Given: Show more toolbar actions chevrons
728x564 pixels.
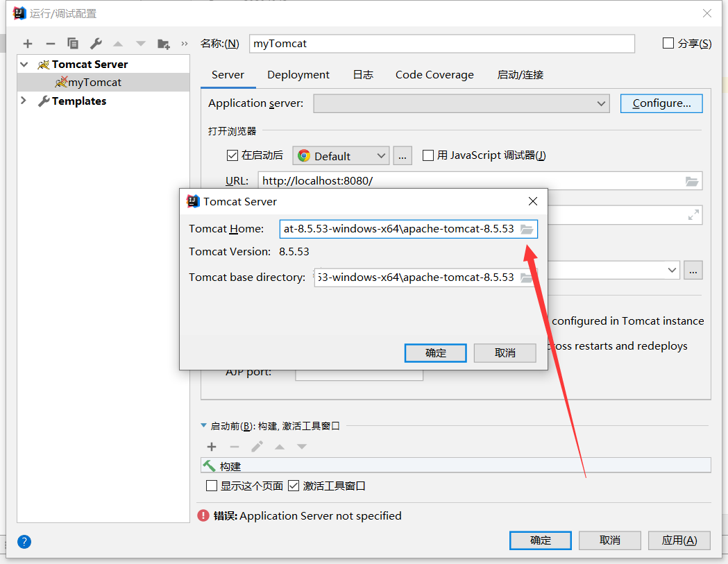Looking at the screenshot, I should tap(185, 44).
